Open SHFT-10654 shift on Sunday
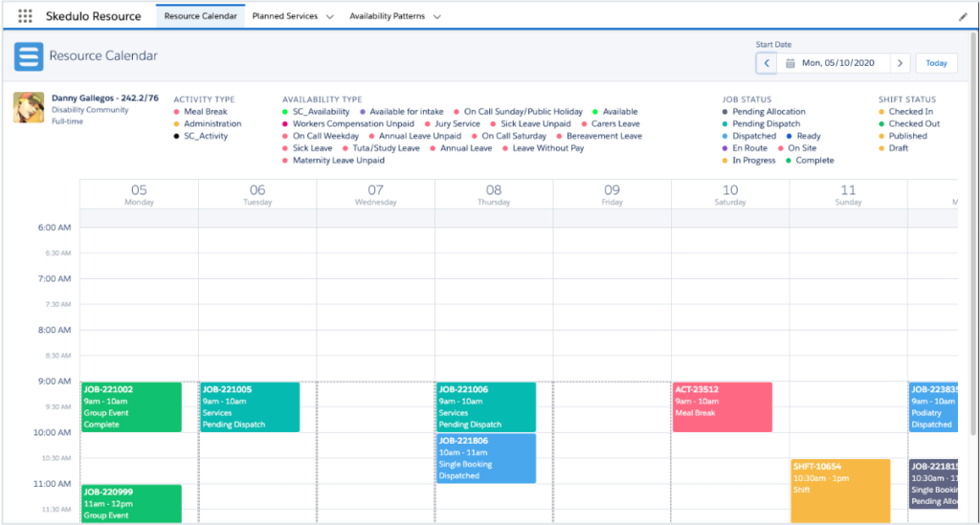Image resolution: width=980 pixels, height=525 pixels. click(x=840, y=491)
